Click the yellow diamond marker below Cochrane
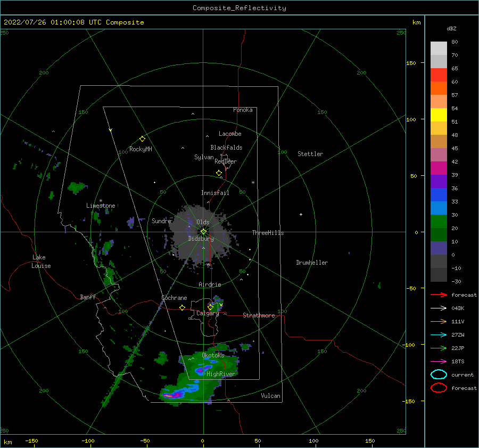Screen dimensions: 479x448 point(183,308)
